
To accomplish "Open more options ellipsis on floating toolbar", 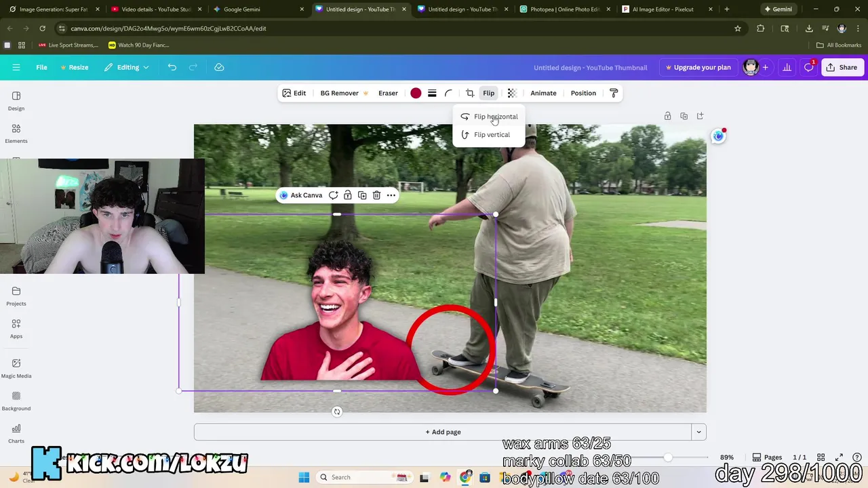I will pyautogui.click(x=391, y=195).
